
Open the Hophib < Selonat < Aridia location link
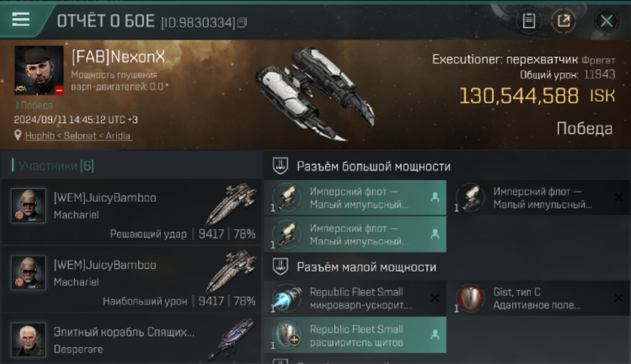78,136
